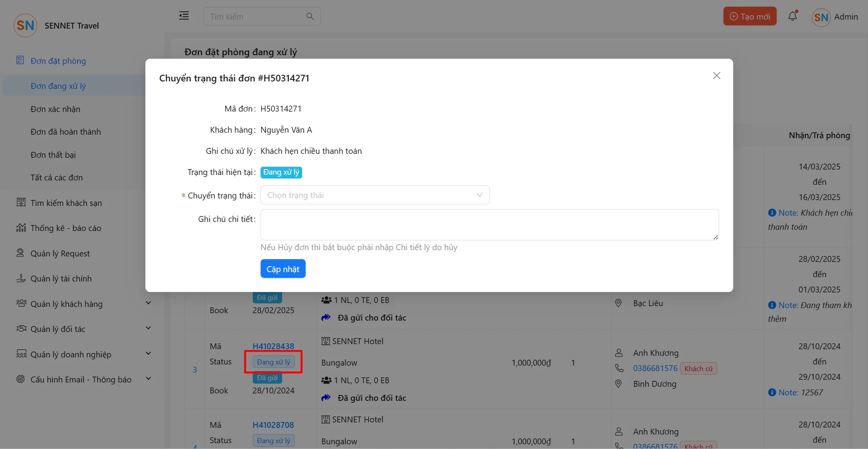Click the Tạo mới button
The height and width of the screenshot is (449, 868).
click(x=750, y=16)
